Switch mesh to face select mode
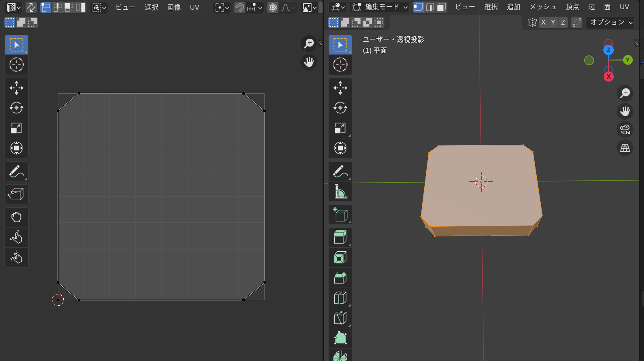Screen dimensions: 644x361 (442, 7)
